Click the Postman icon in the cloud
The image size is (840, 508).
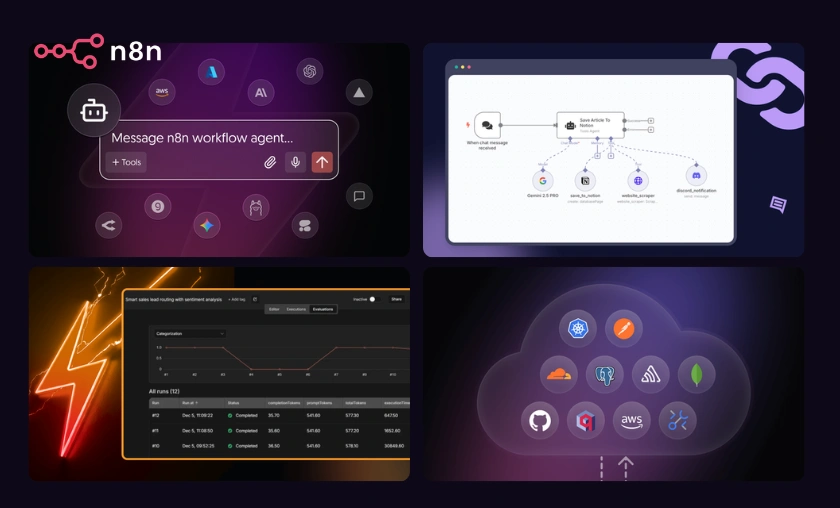coord(624,328)
